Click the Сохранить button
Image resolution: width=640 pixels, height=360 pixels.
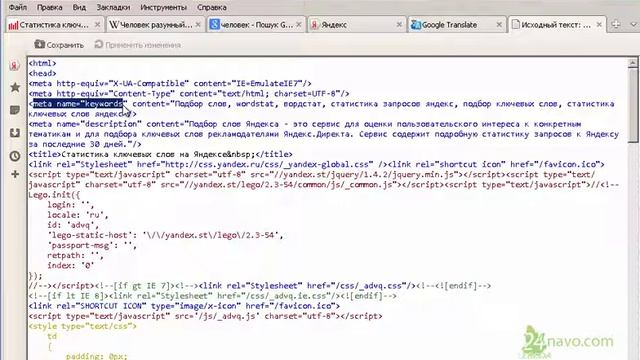point(59,44)
